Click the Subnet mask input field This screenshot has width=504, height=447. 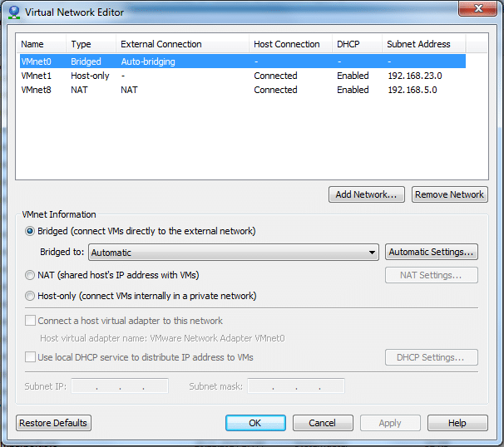[x=296, y=386]
